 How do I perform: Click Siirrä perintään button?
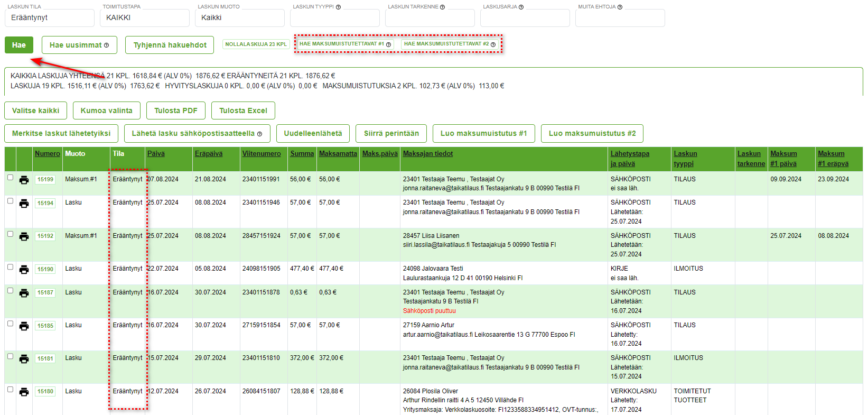click(391, 133)
